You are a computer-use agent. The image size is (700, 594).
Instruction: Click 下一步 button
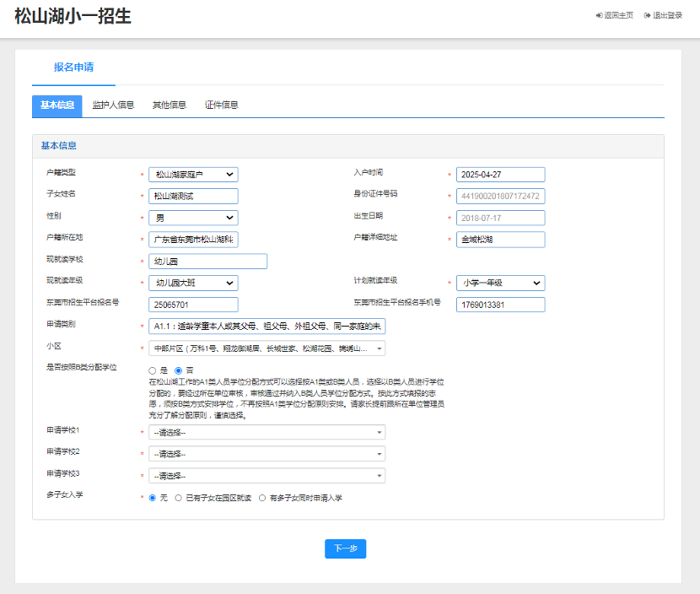click(x=345, y=548)
